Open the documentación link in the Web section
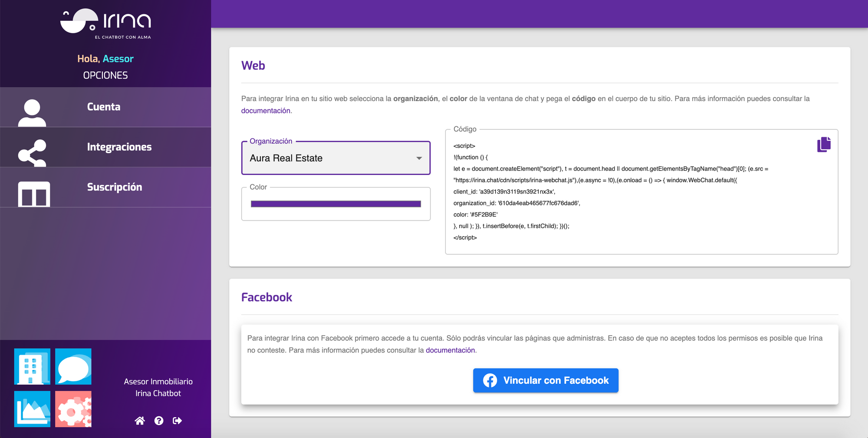The width and height of the screenshot is (868, 438). [x=266, y=111]
